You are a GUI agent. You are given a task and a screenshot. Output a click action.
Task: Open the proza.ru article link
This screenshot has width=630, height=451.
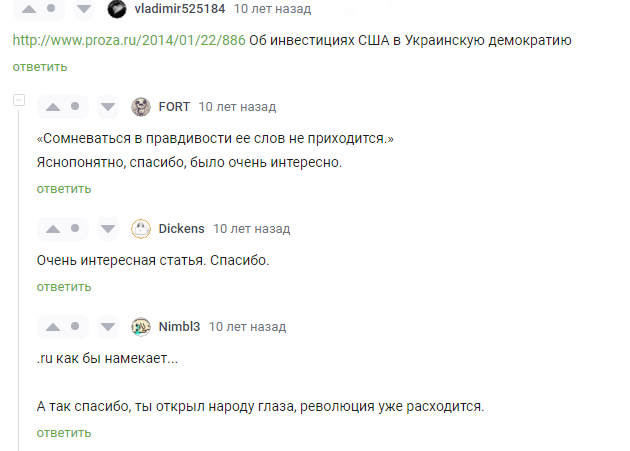pos(128,41)
